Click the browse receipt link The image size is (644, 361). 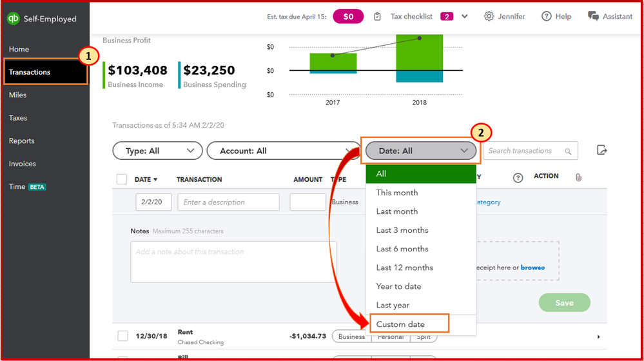532,268
